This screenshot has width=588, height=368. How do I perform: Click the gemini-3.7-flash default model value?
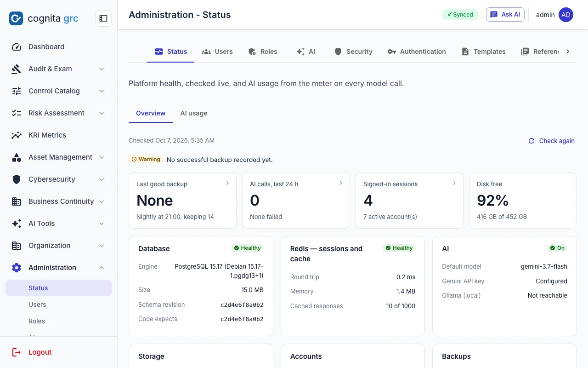[544, 266]
